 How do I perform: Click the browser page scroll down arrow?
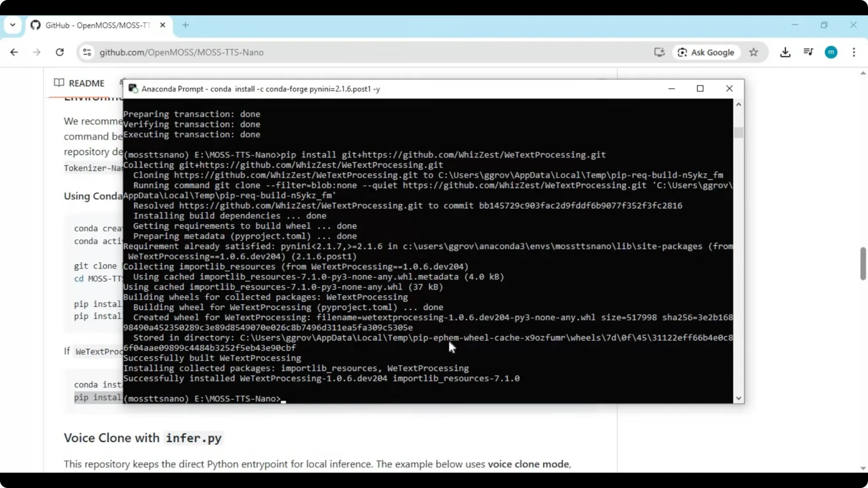(x=863, y=469)
